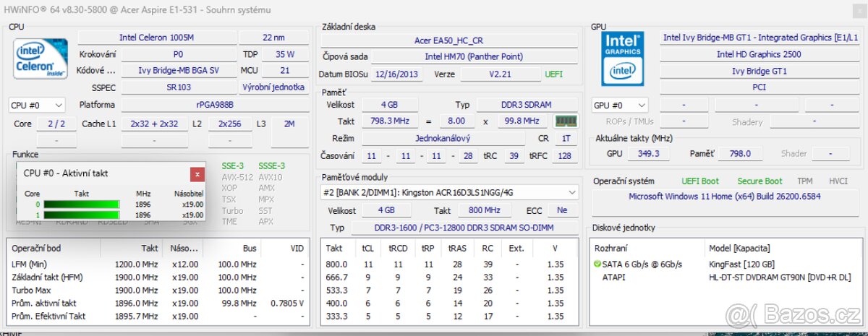Click the Intel HM70 (Panther Point) chipset field
This screenshot has width=868, height=336.
475,57
